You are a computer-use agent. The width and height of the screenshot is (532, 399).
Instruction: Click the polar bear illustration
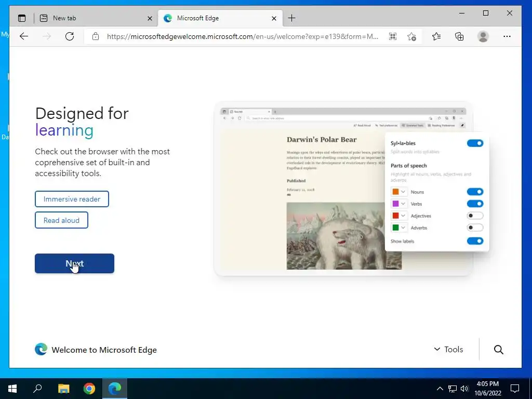tap(344, 236)
